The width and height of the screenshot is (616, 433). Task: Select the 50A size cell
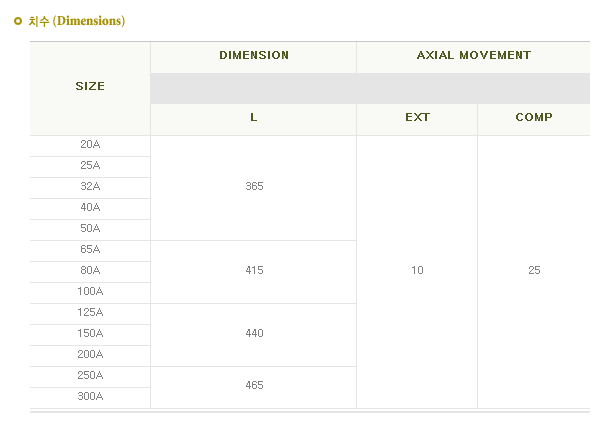pos(90,229)
